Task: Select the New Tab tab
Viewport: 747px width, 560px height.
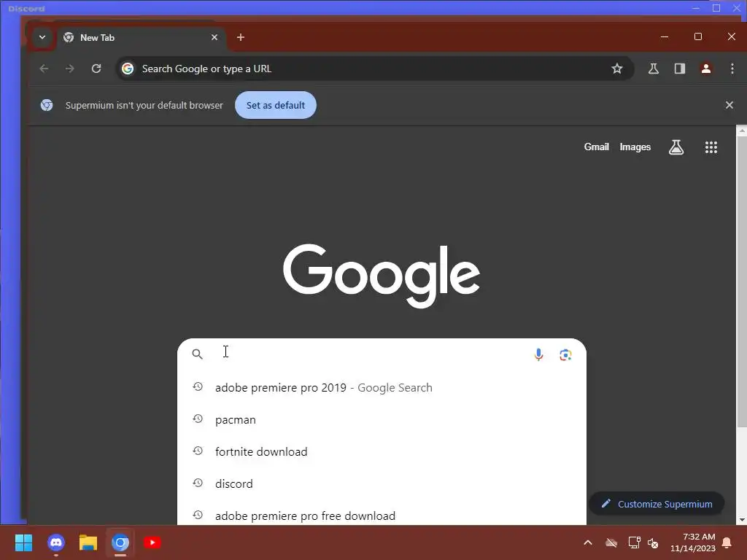Action: [x=142, y=38]
